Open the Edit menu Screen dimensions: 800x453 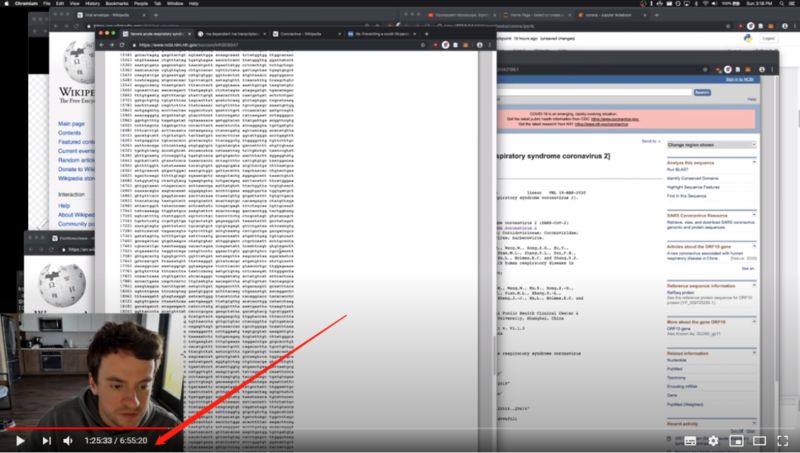[60, 4]
